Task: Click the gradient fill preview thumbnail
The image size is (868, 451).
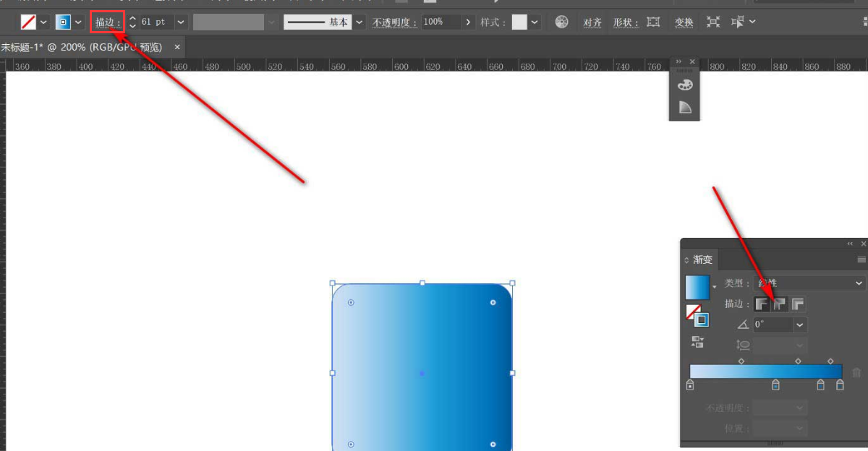Action: coord(697,287)
